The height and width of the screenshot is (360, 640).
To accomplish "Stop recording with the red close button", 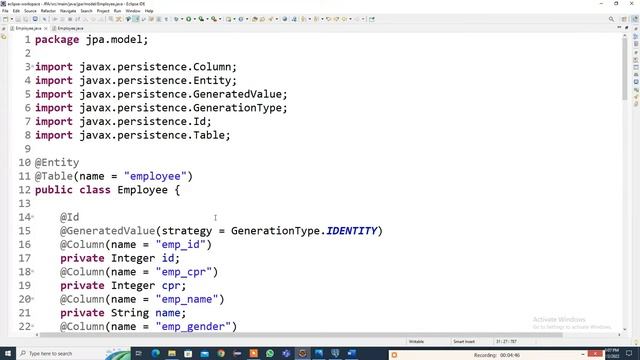I will (x=596, y=354).
